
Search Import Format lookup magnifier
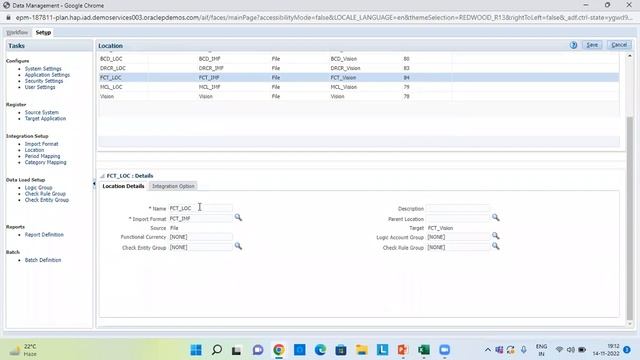[238, 218]
